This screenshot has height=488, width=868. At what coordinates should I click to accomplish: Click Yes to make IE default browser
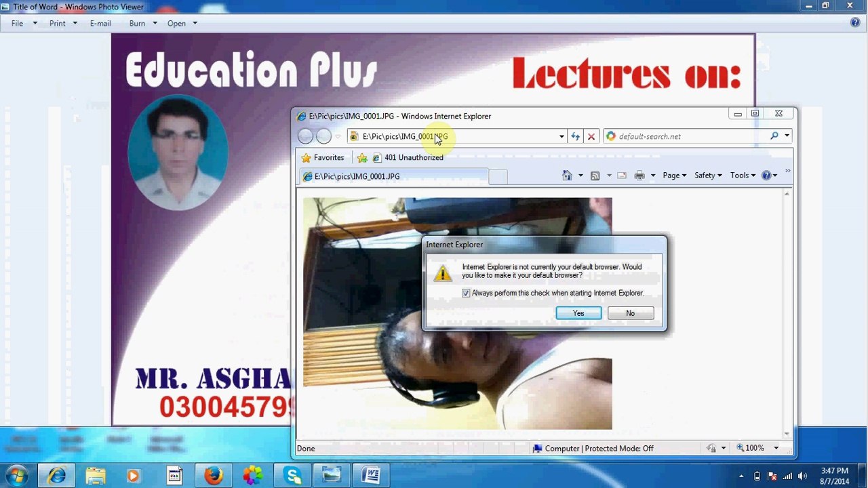(578, 313)
